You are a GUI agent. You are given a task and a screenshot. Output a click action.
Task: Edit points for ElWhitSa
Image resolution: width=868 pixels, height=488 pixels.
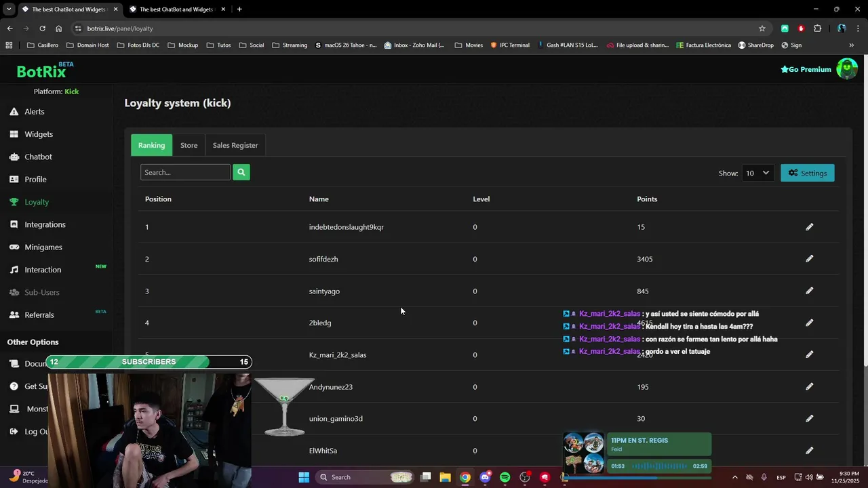809,451
